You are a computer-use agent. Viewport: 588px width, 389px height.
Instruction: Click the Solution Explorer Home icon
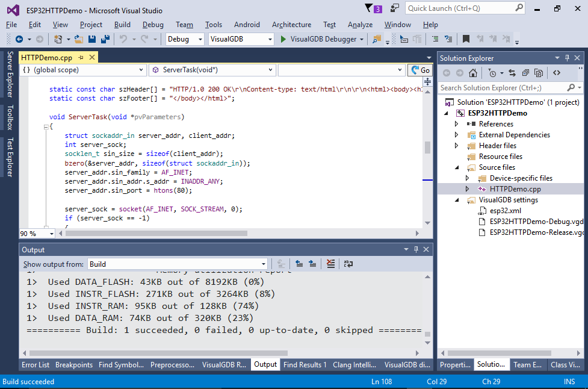tap(473, 73)
